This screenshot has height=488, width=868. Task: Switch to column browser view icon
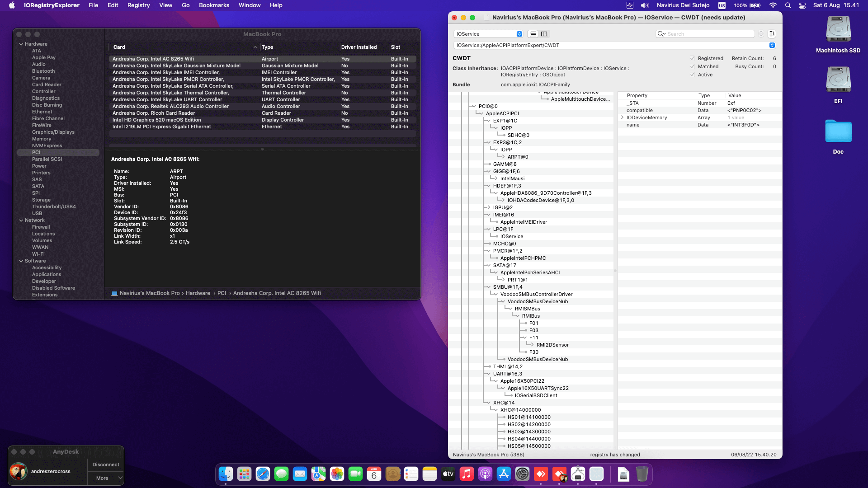[544, 34]
